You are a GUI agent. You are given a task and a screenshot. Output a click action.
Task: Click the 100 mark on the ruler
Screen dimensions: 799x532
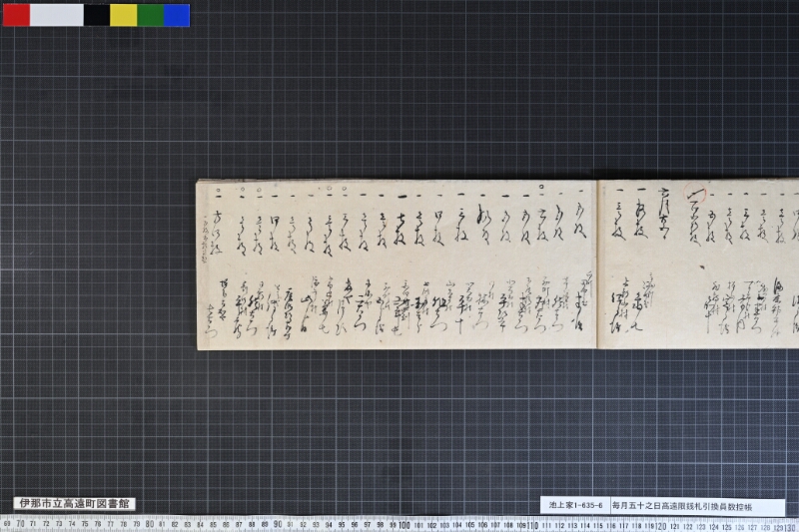click(x=404, y=524)
